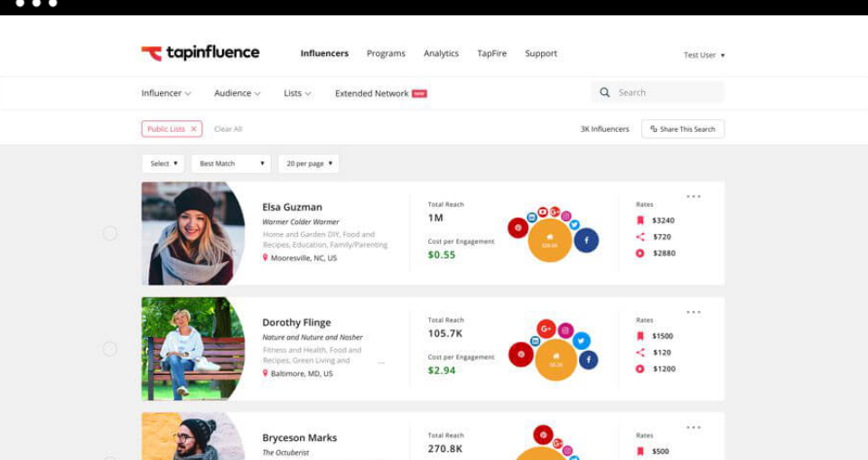This screenshot has height=460, width=868.
Task: Expand the Audience filter dropdown
Action: point(237,93)
